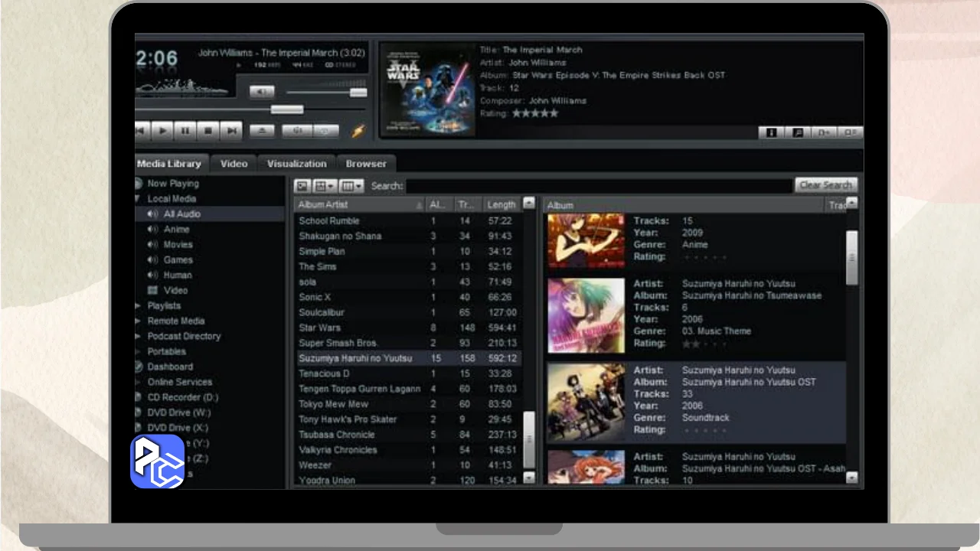Switch to the Media Library tab
The image size is (980, 551).
point(169,164)
